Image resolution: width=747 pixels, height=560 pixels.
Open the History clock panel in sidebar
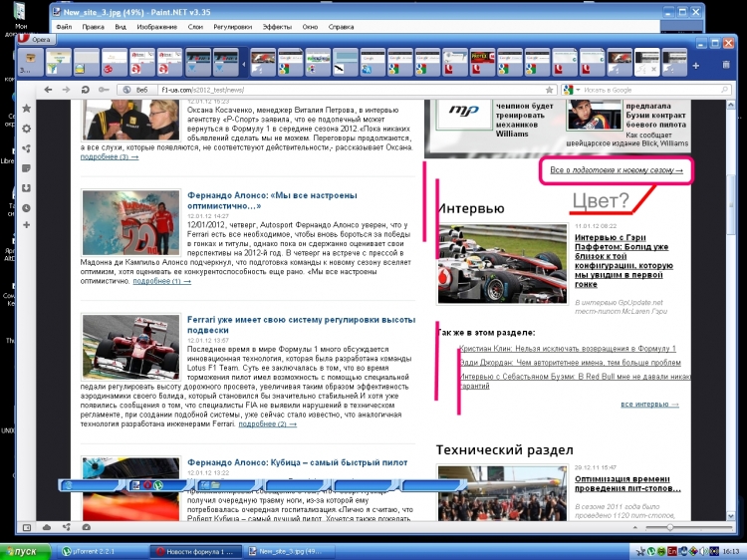[x=27, y=208]
